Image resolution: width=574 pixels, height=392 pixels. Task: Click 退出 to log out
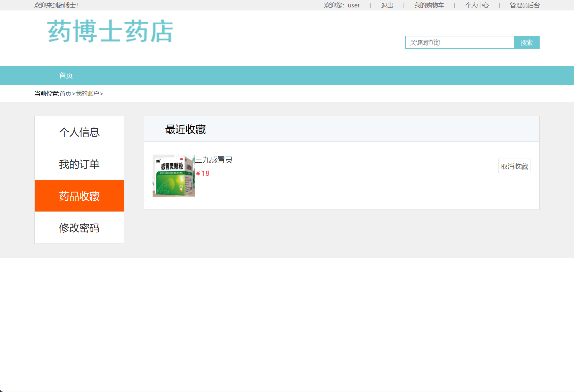386,5
